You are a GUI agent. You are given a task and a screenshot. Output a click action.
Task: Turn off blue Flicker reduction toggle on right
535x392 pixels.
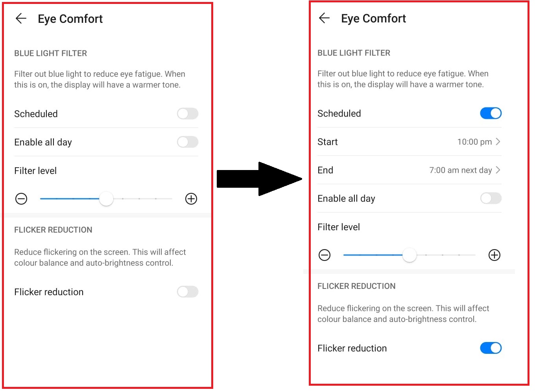pyautogui.click(x=491, y=348)
